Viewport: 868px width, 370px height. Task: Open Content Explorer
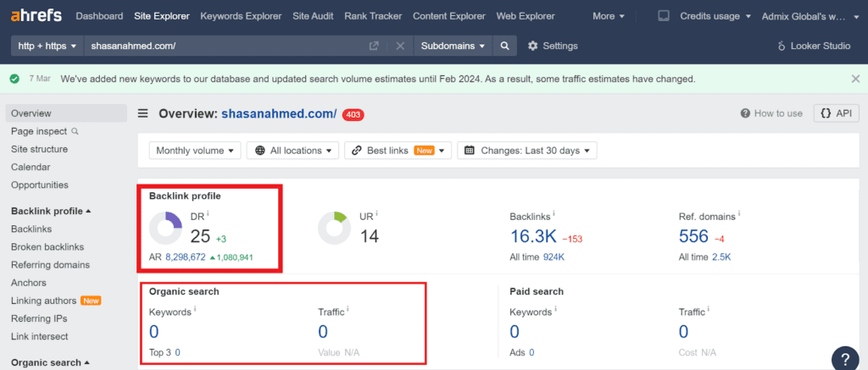coord(449,16)
